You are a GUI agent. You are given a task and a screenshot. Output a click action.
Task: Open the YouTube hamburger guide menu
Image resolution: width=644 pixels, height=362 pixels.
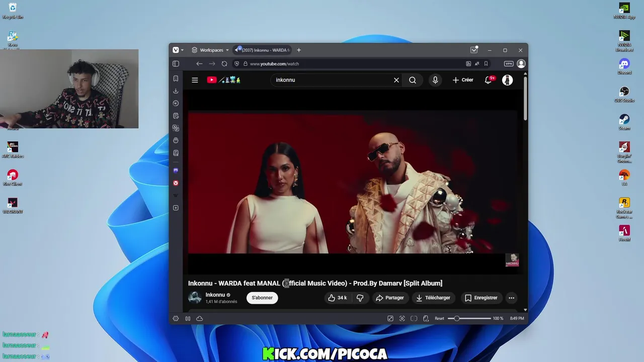(x=195, y=80)
